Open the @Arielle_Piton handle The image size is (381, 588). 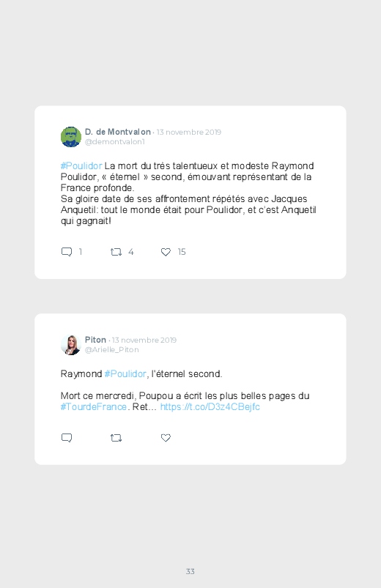coord(112,349)
